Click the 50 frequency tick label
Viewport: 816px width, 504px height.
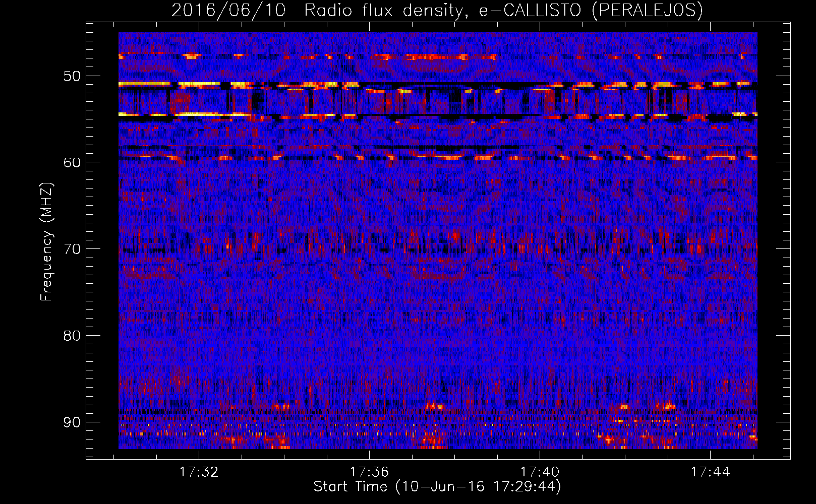click(72, 77)
